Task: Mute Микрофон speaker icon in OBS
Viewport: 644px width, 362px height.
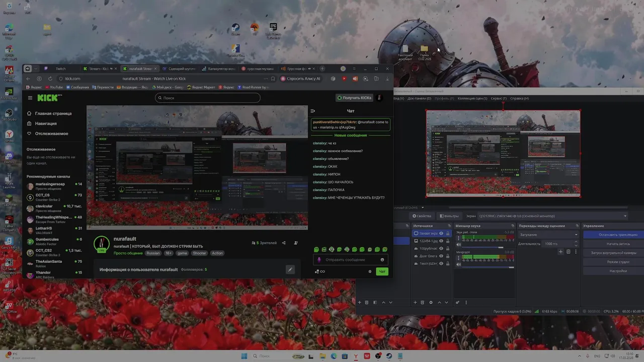Action: [x=458, y=264]
